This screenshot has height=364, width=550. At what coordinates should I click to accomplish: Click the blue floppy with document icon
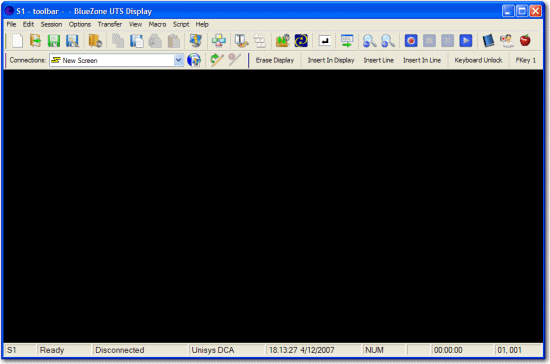tap(136, 41)
